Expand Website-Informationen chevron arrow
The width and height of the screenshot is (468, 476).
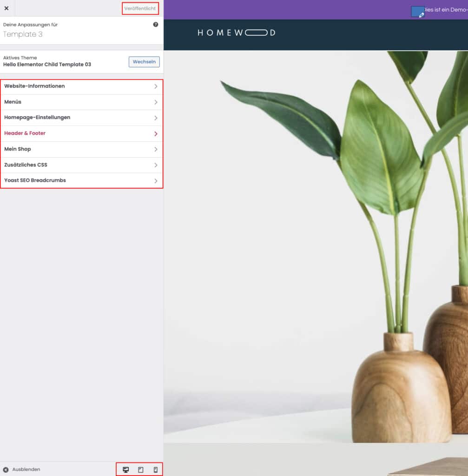coord(156,86)
